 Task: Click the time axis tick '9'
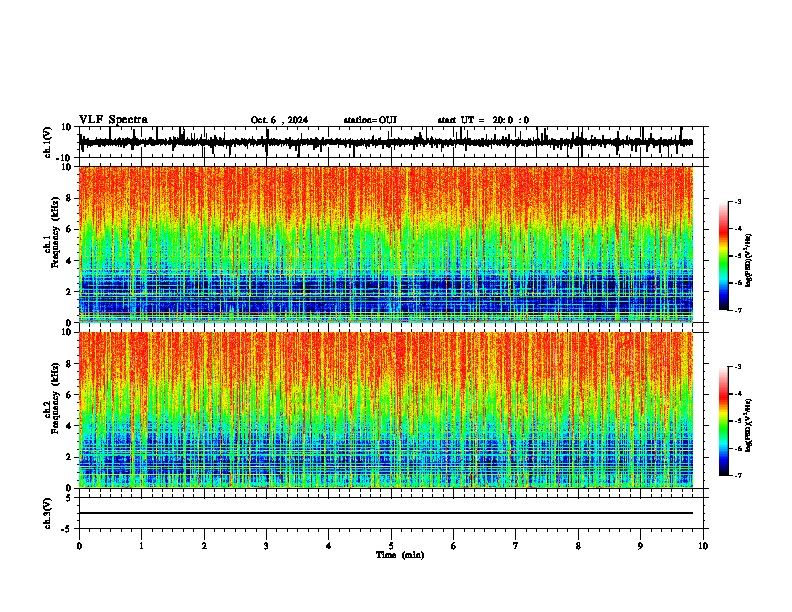pos(640,546)
